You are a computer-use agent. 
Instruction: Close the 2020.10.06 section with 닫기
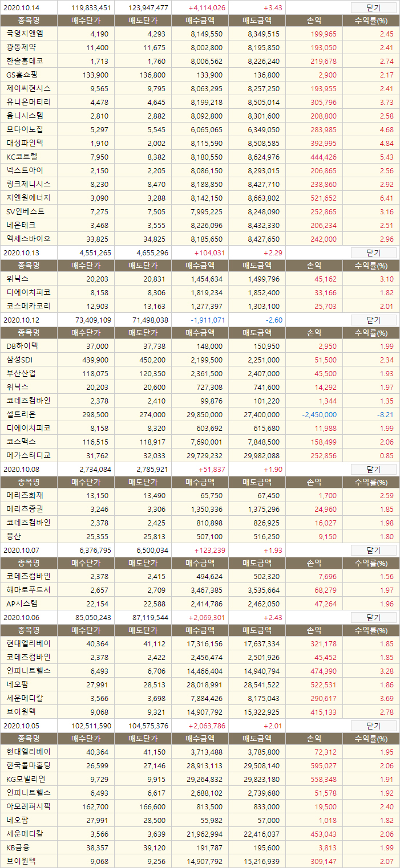coord(373,617)
